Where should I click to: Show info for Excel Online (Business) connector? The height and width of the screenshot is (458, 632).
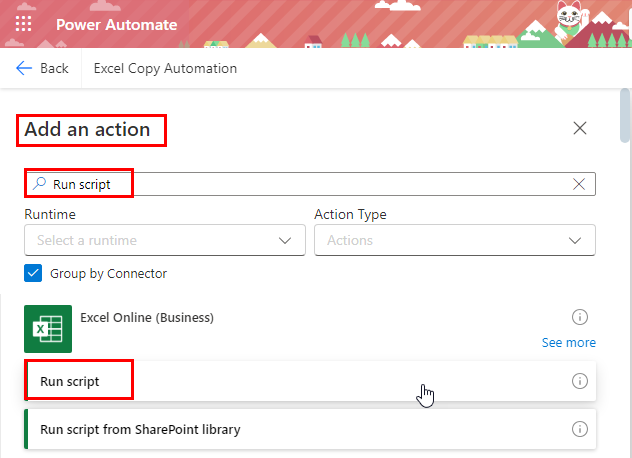click(x=580, y=317)
